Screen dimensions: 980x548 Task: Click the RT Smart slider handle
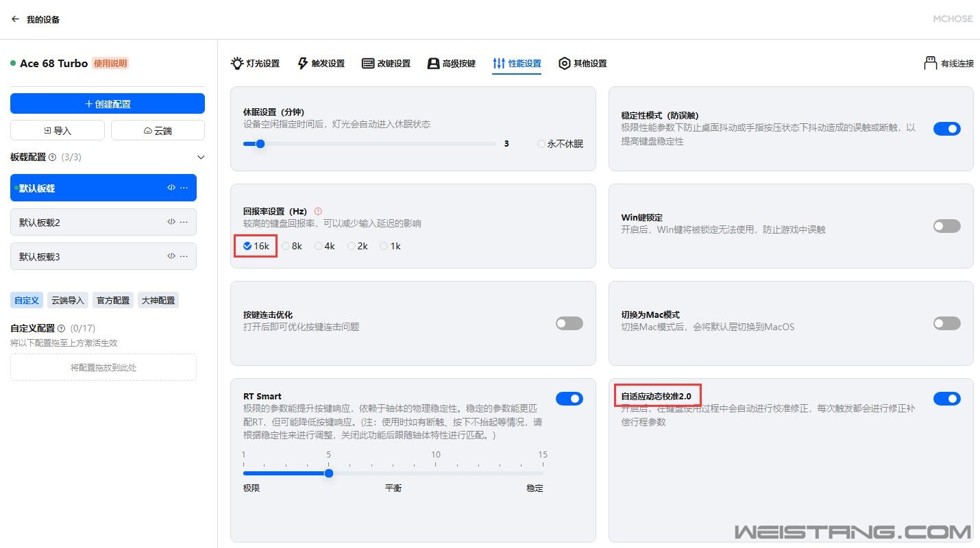tap(329, 473)
